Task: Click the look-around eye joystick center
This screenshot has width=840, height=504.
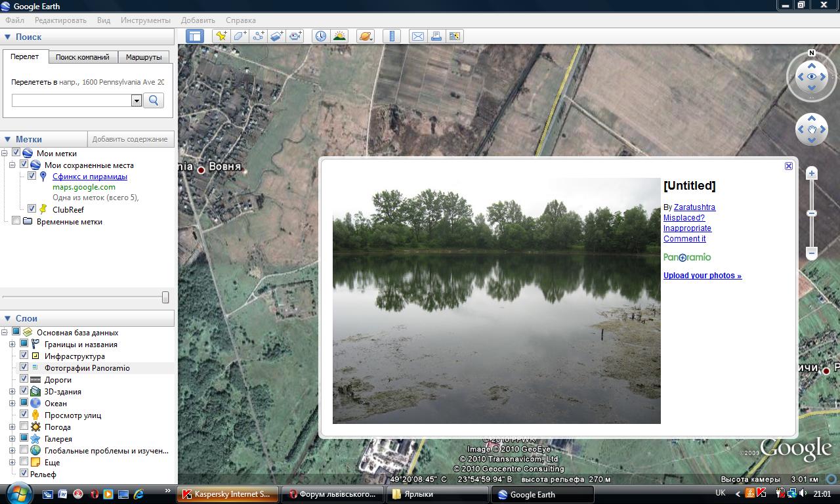Action: [x=812, y=77]
